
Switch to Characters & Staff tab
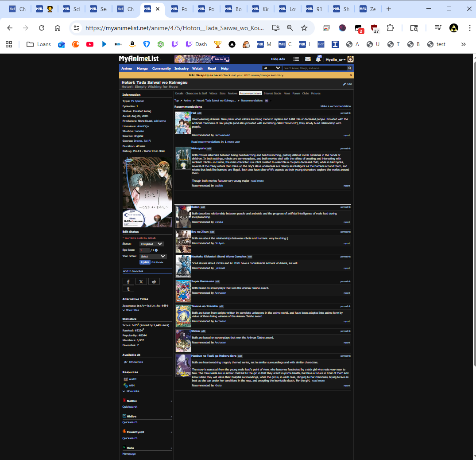pyautogui.click(x=196, y=94)
